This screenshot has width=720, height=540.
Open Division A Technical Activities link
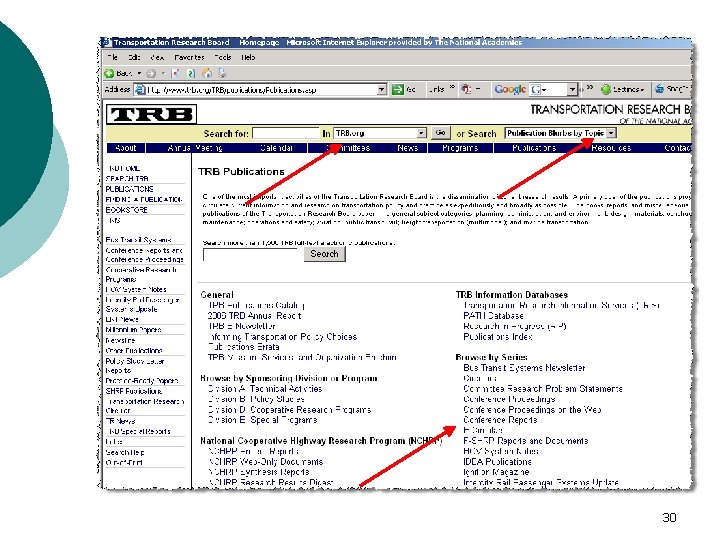click(264, 388)
